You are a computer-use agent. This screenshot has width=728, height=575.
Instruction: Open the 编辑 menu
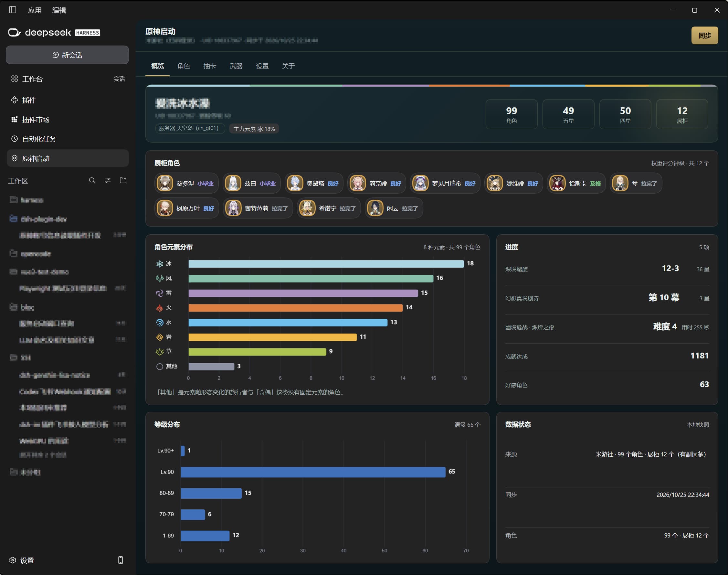(x=59, y=10)
